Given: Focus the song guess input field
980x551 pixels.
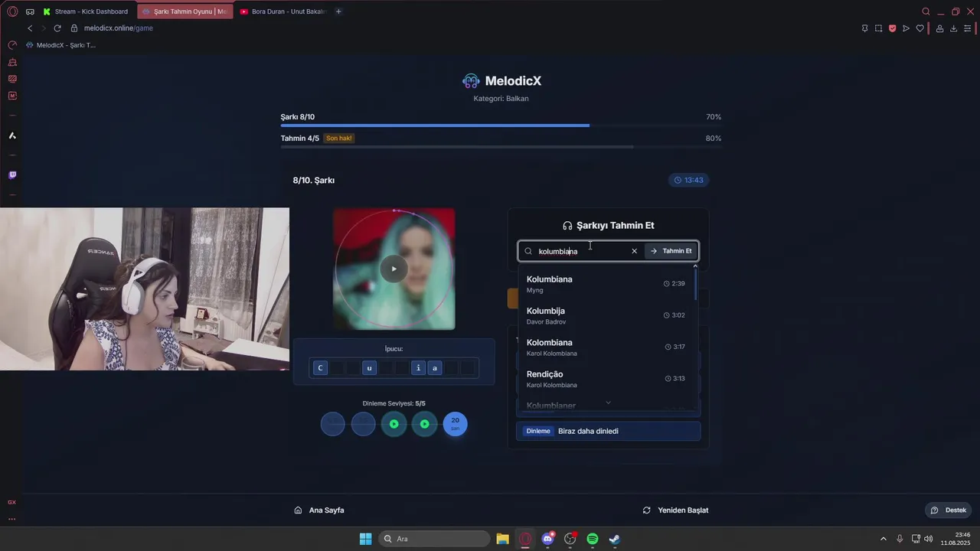Looking at the screenshot, I should point(580,251).
